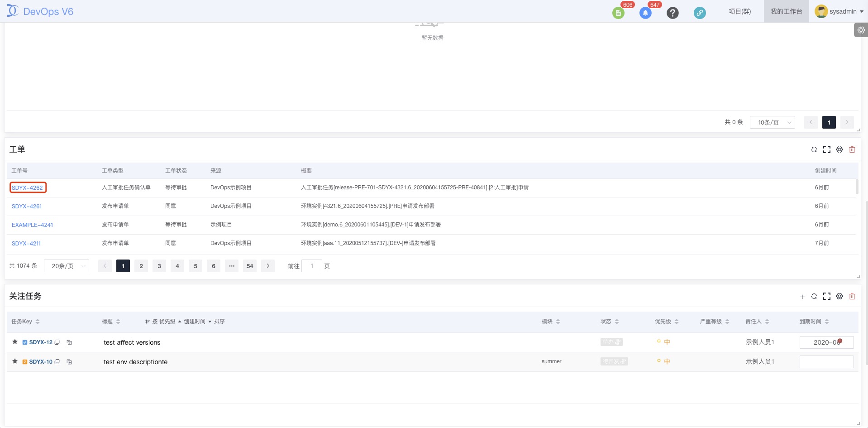Go to 工单 page 4
Image resolution: width=868 pixels, height=428 pixels.
[177, 266]
